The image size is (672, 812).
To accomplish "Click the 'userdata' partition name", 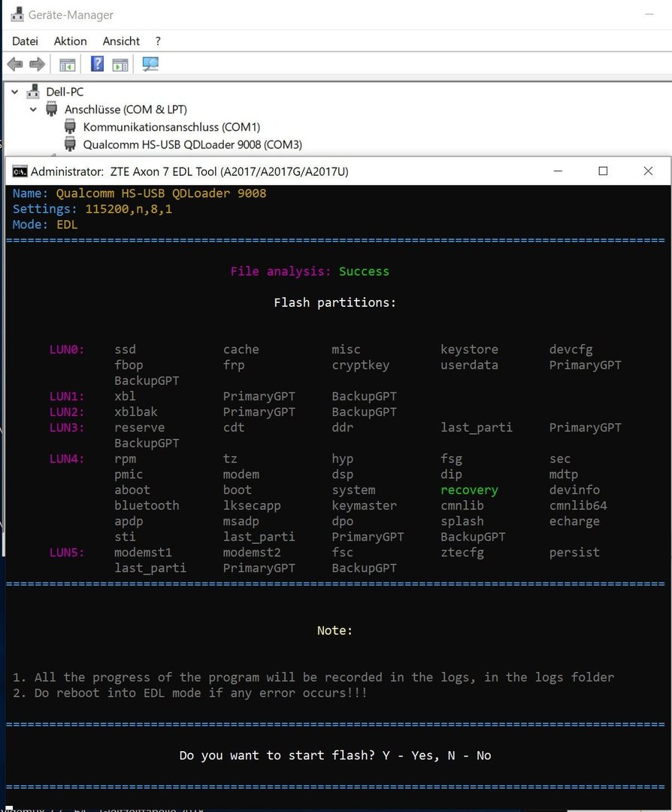I will 470,365.
